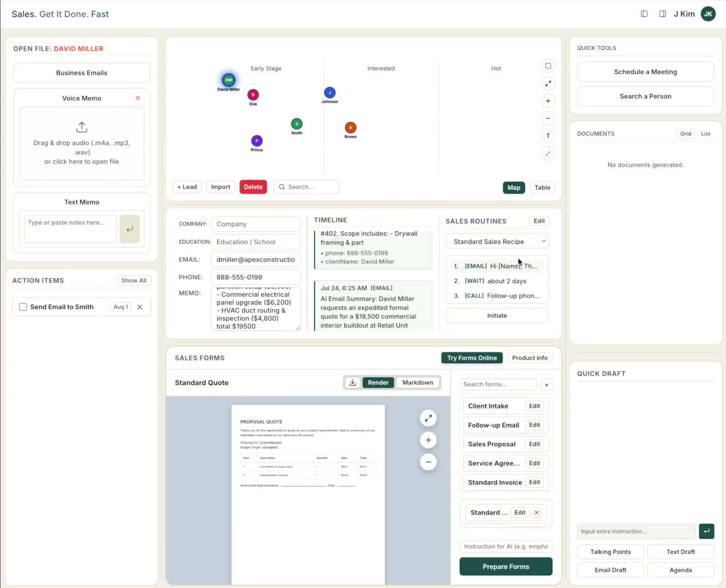726x588 pixels.
Task: Select the David Miller lead node
Action: click(x=229, y=80)
